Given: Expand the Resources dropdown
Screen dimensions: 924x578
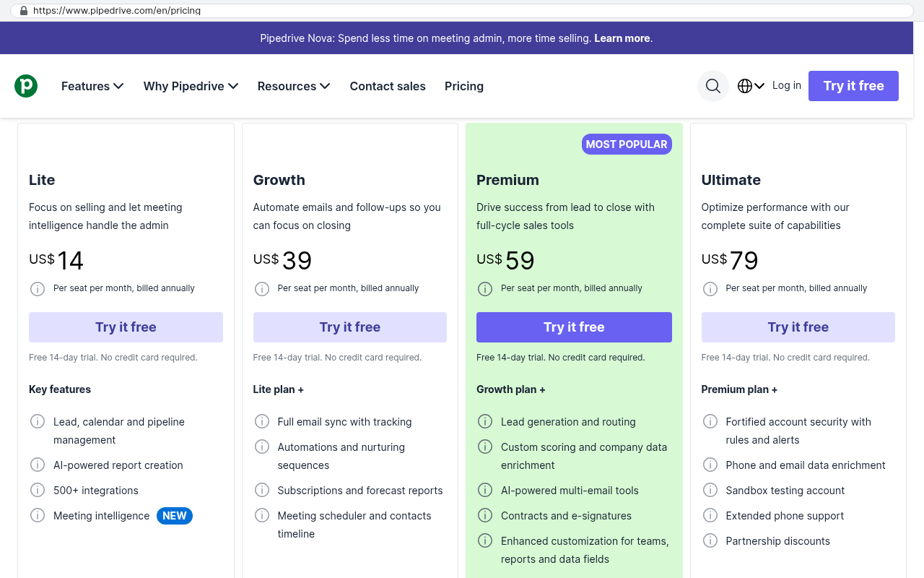Looking at the screenshot, I should 294,86.
